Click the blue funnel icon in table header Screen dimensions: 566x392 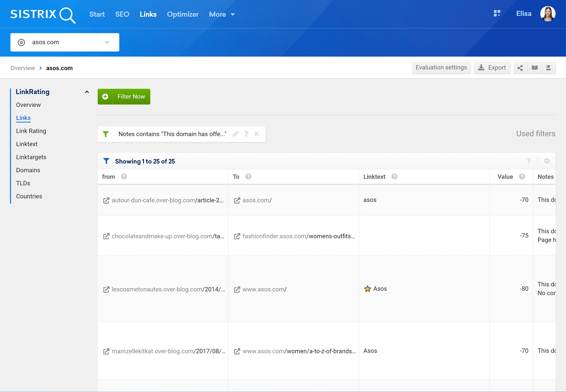click(x=106, y=161)
